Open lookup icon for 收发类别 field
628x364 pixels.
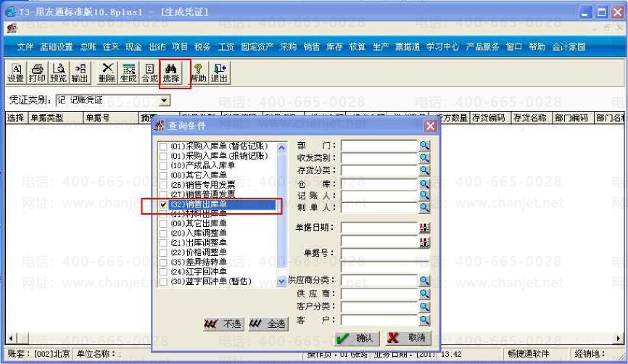click(424, 158)
